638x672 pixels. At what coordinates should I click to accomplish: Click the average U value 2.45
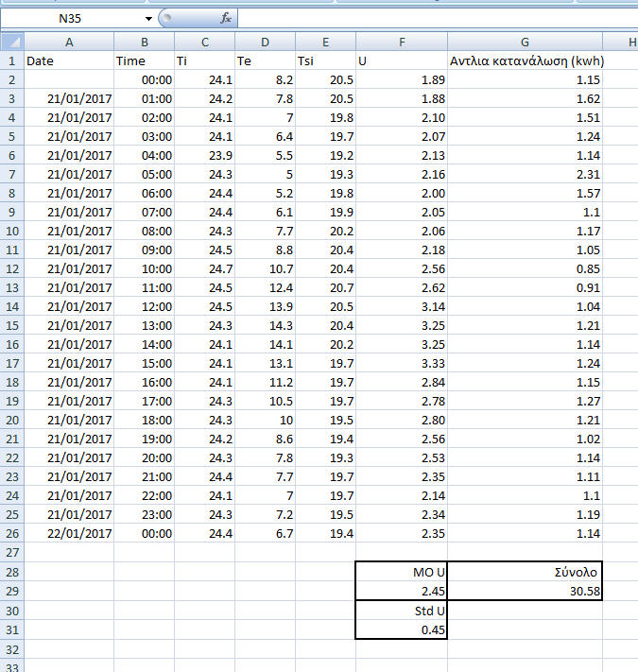[402, 591]
